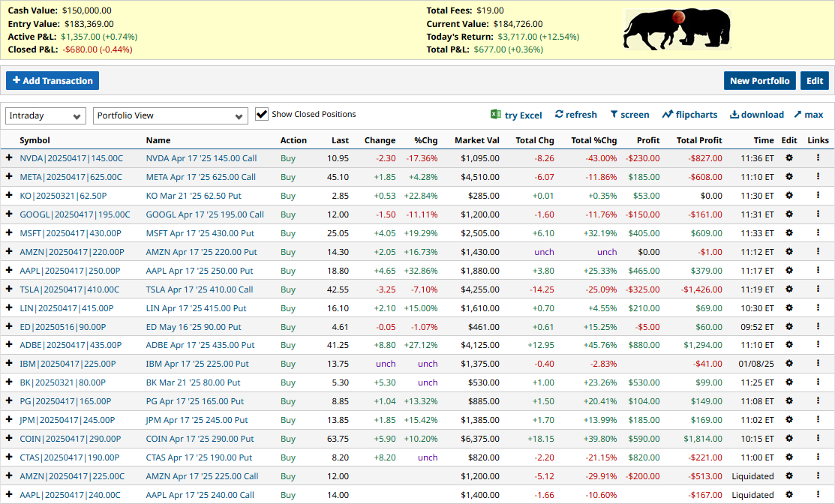This screenshot has width=835, height=504.
Task: Open links menu for IBM 225.00P row
Action: click(818, 364)
